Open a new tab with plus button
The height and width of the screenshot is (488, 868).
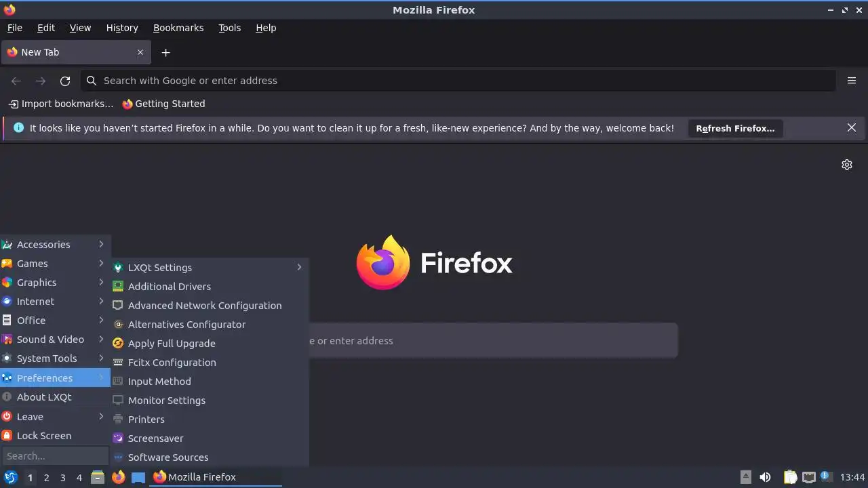point(165,52)
